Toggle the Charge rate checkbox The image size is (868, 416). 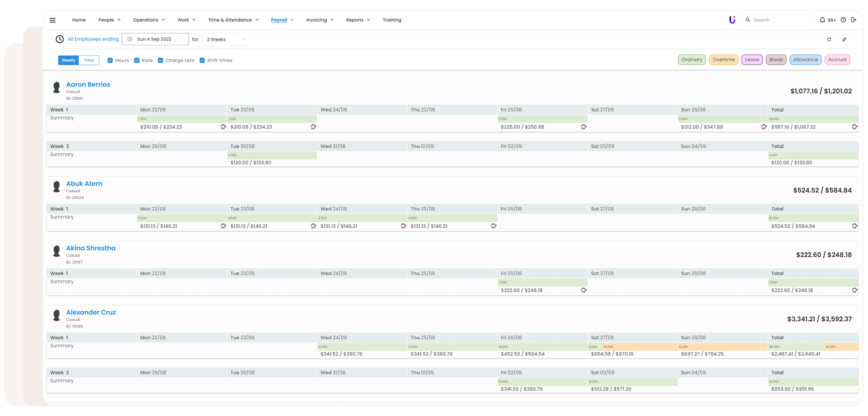(161, 61)
